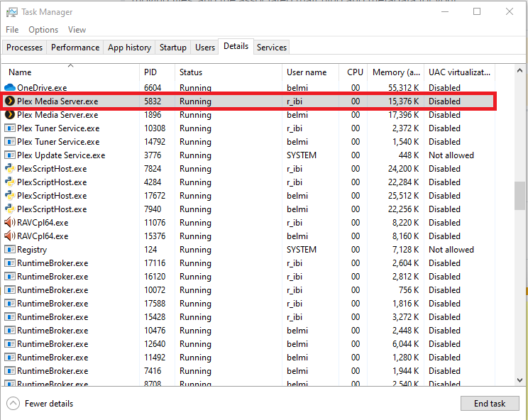
Task: Switch to the Processes tab
Action: point(24,47)
